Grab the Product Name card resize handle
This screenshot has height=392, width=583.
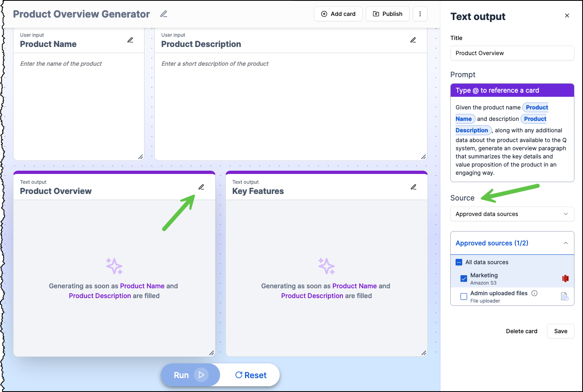click(140, 157)
